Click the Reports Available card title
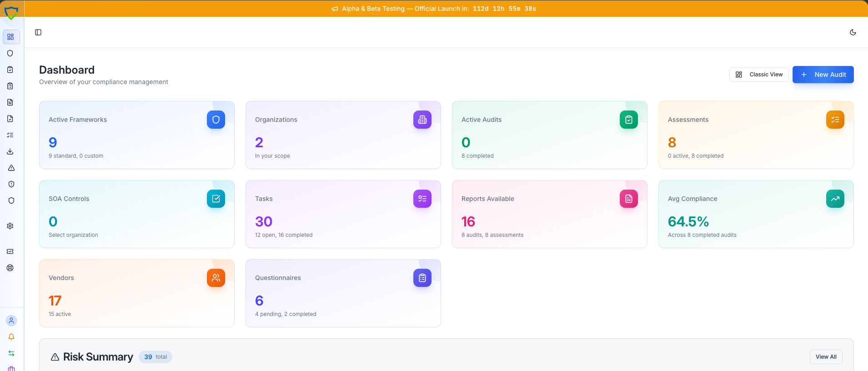 (488, 199)
